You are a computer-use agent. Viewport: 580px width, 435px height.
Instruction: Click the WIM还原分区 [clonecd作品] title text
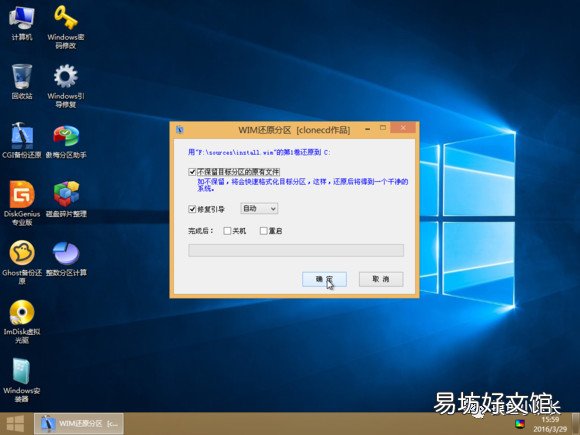(294, 130)
